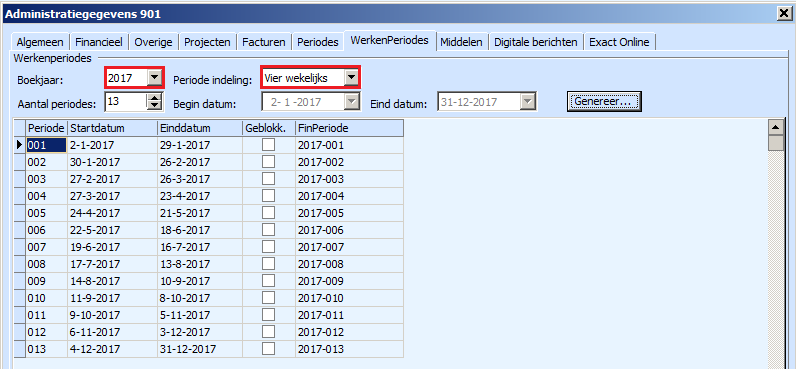Click start date 6-11-2017
The width and height of the screenshot is (796, 369).
(112, 332)
